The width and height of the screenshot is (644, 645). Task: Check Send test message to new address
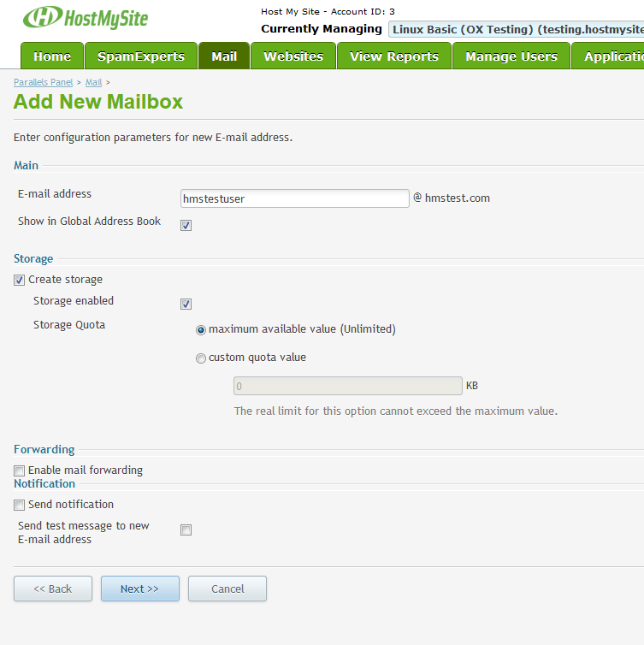tap(186, 530)
